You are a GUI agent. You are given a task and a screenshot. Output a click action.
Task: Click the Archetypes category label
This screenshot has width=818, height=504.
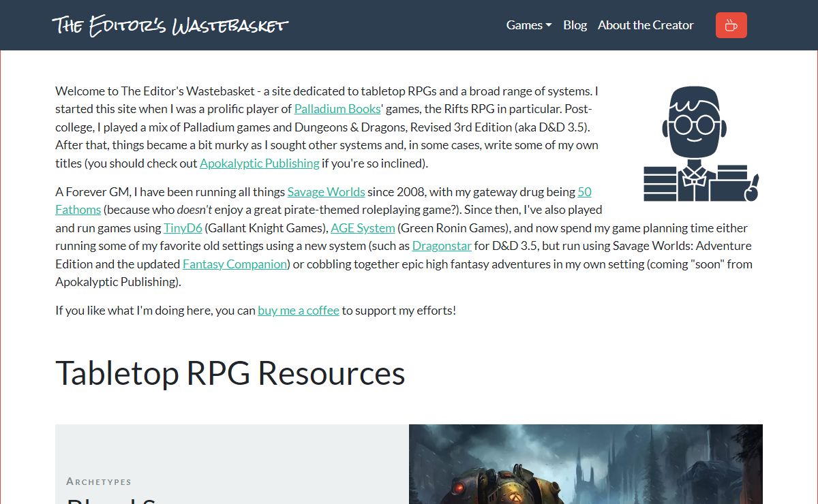[x=99, y=482]
